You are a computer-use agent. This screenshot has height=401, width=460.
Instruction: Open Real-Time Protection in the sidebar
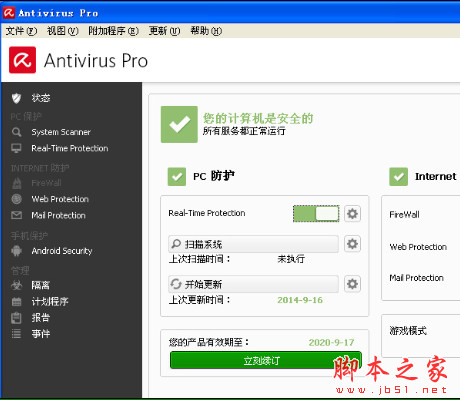point(70,148)
